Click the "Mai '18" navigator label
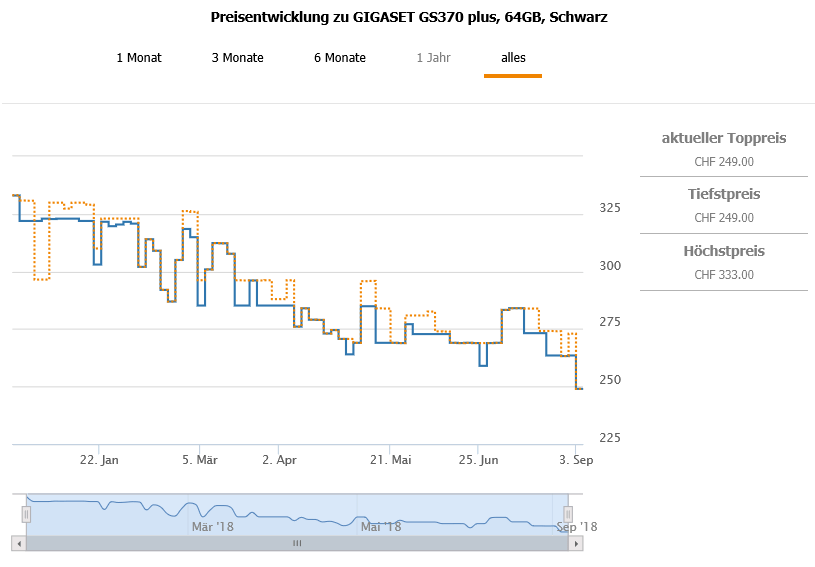 381,526
